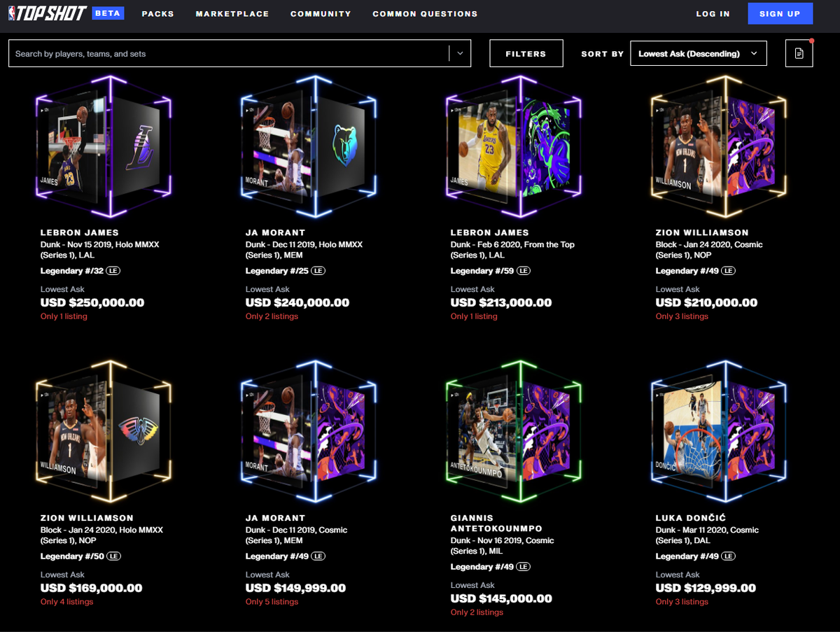Open the Community menu item

(321, 14)
